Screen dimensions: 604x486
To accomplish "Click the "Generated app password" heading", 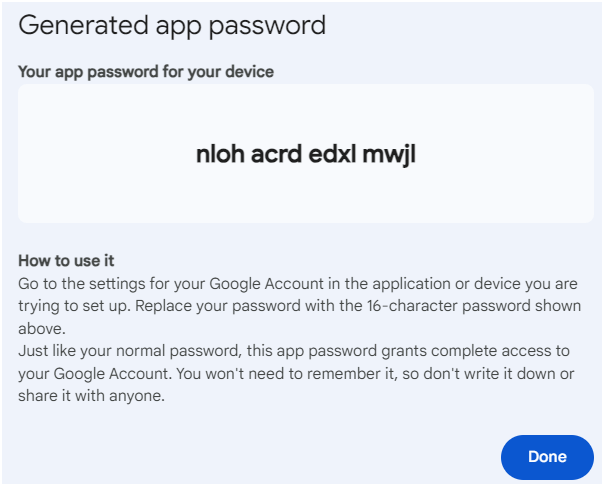I will coord(172,26).
